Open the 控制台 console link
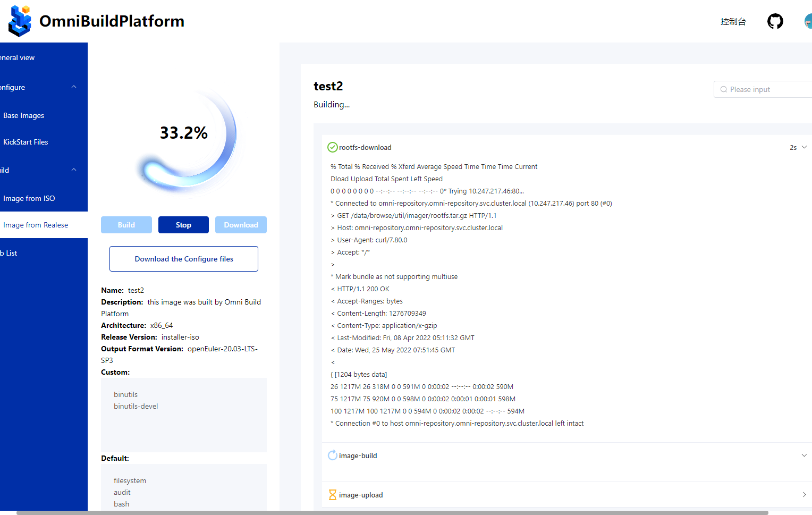This screenshot has height=515, width=812. [733, 22]
